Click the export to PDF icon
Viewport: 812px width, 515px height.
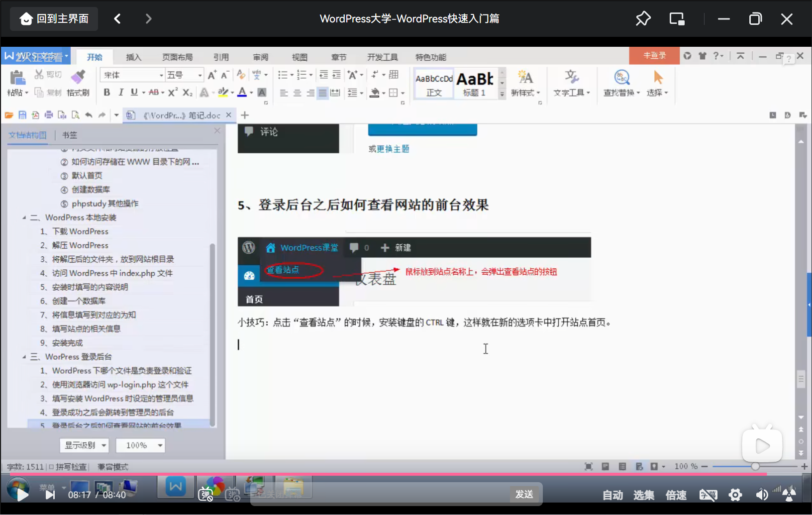coord(35,115)
